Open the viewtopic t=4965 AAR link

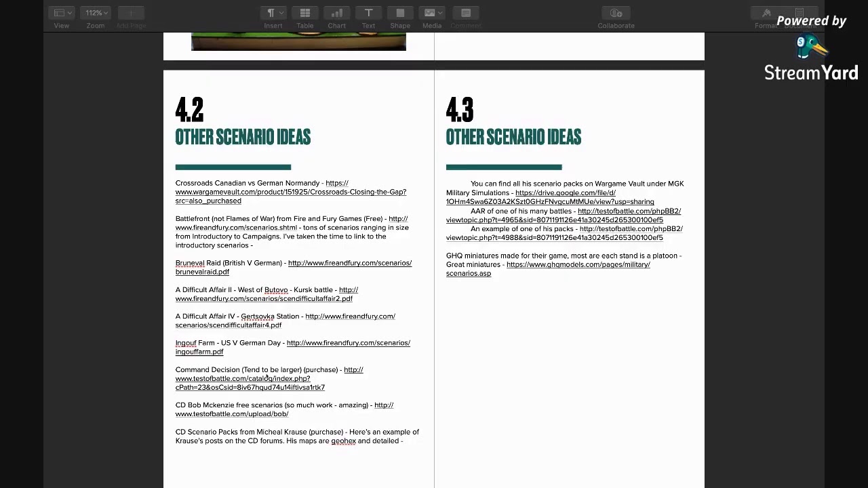554,220
